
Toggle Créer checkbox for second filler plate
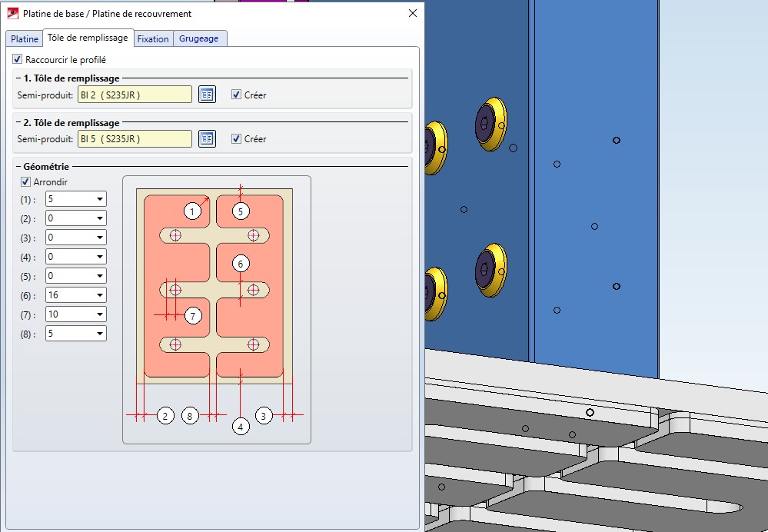[236, 138]
